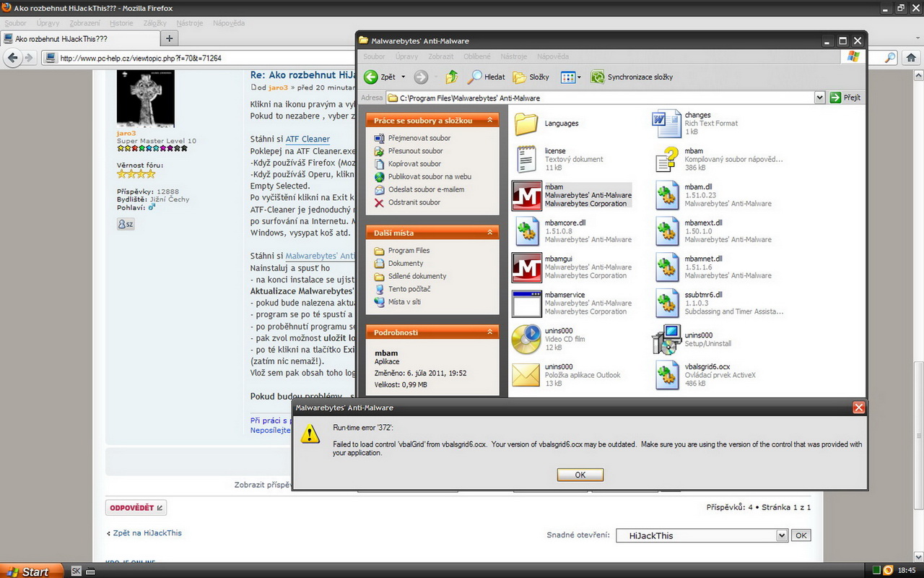Collapse Práce se soubory a složkou panel
This screenshot has width=924, height=578.
489,121
